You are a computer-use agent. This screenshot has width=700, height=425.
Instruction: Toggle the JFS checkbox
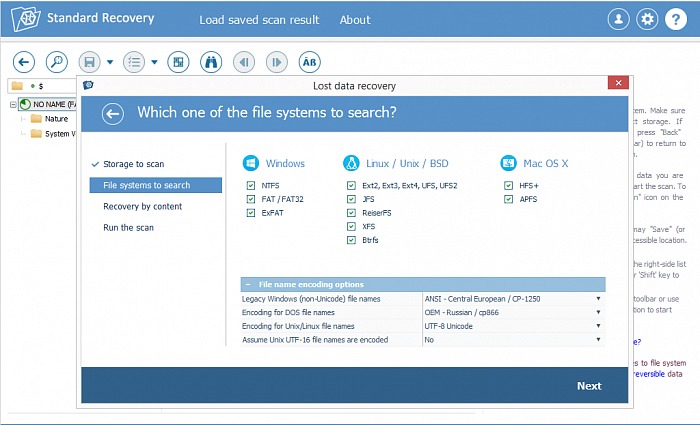pos(351,199)
